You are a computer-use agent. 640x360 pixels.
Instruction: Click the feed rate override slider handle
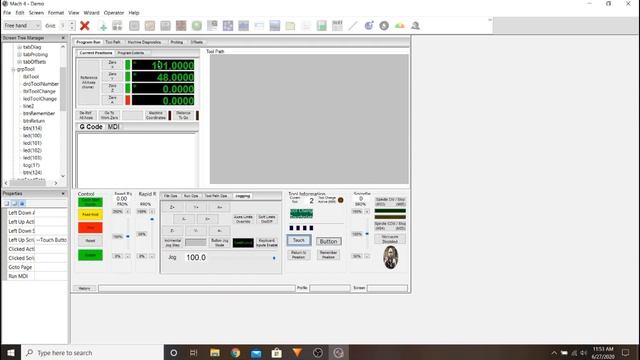[x=128, y=236]
